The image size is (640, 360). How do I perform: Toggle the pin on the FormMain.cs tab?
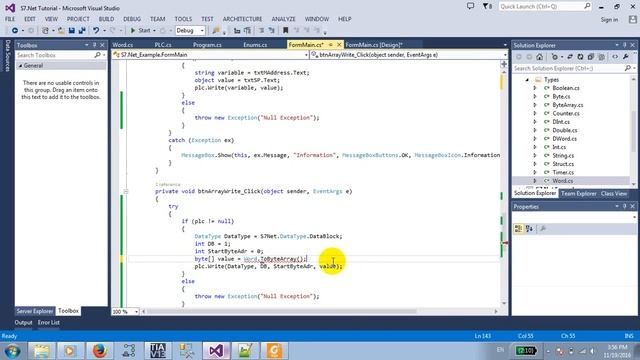point(331,44)
